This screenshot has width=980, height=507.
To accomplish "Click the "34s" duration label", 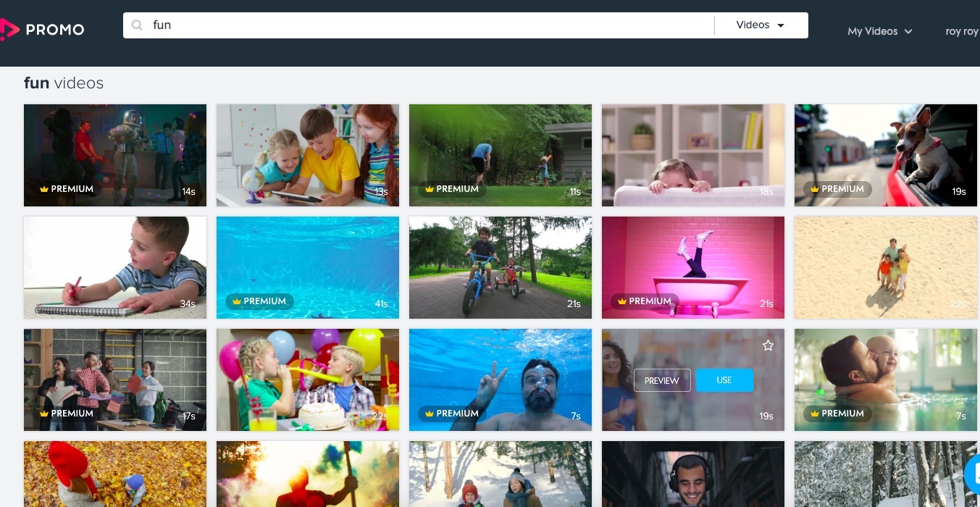I will (x=188, y=304).
